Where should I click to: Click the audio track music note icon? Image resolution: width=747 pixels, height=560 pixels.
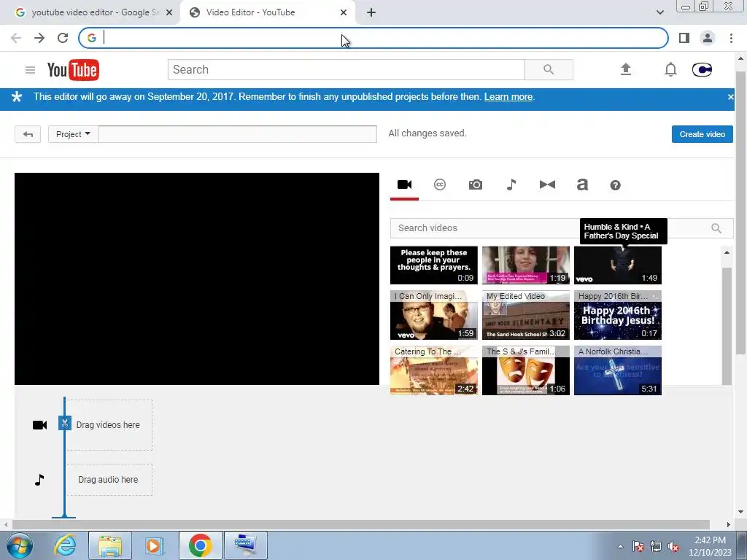39,480
